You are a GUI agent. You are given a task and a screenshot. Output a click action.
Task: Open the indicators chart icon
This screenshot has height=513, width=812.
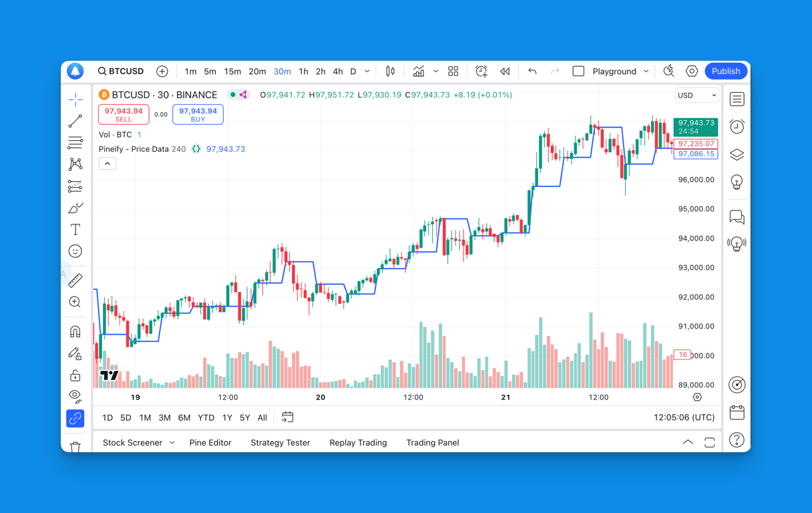pos(419,71)
